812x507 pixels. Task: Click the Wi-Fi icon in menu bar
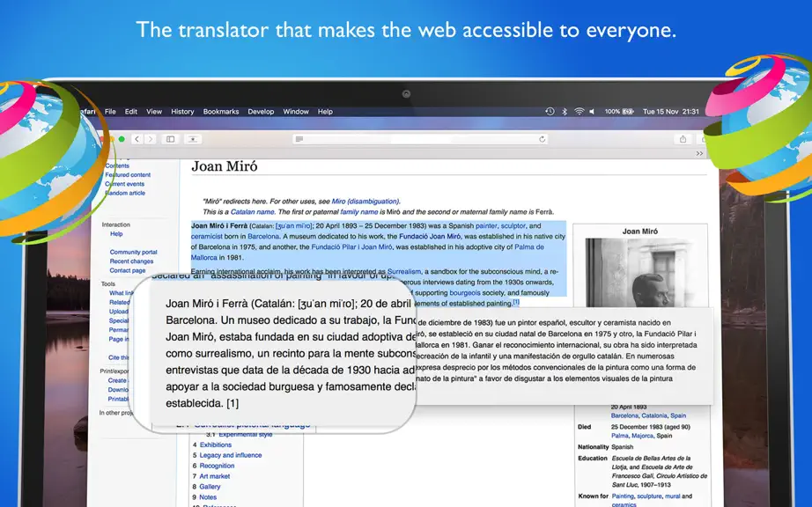579,111
